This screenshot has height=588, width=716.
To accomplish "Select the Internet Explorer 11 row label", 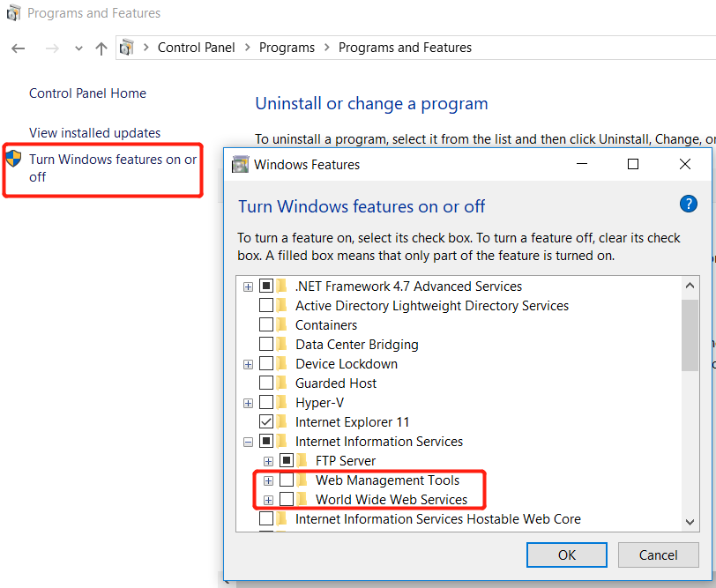I will point(352,421).
